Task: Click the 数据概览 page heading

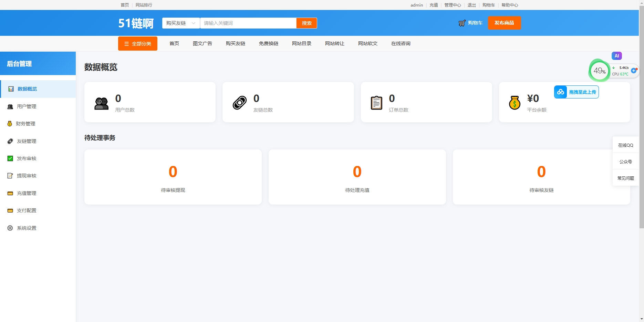Action: tap(101, 67)
